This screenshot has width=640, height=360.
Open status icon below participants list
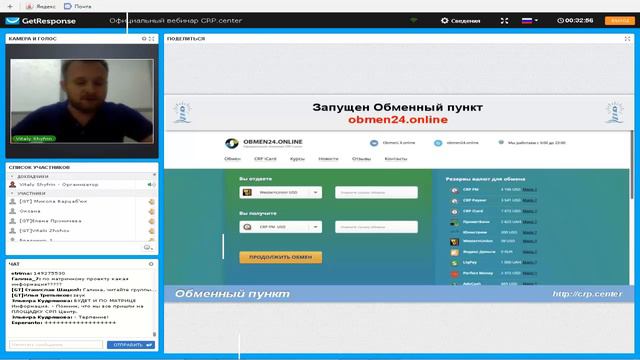tap(148, 247)
